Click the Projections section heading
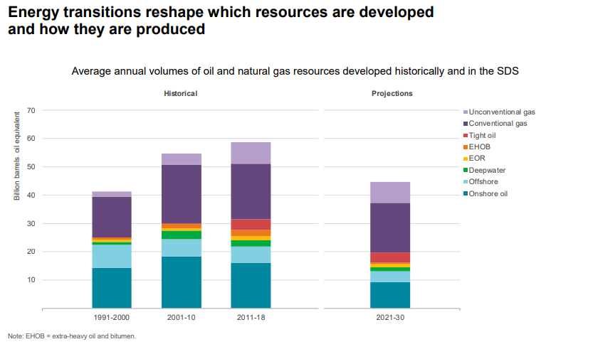The image size is (598, 364). [x=392, y=94]
